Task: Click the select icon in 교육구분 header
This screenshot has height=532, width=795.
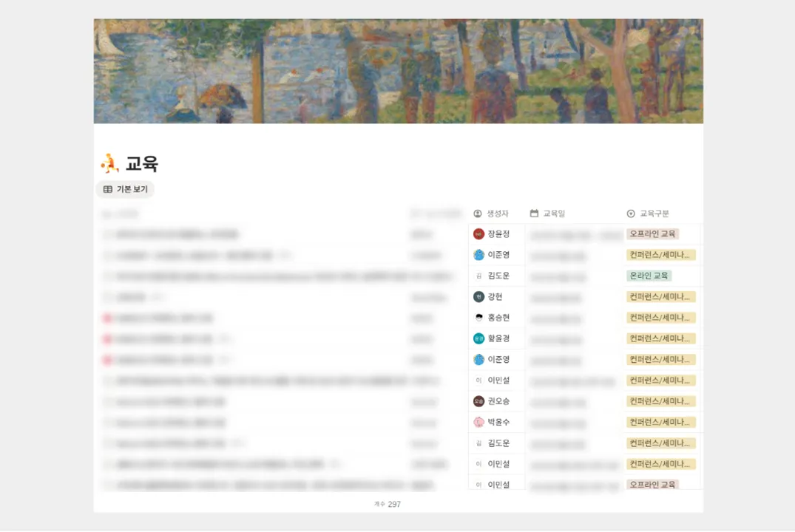Action: point(631,214)
